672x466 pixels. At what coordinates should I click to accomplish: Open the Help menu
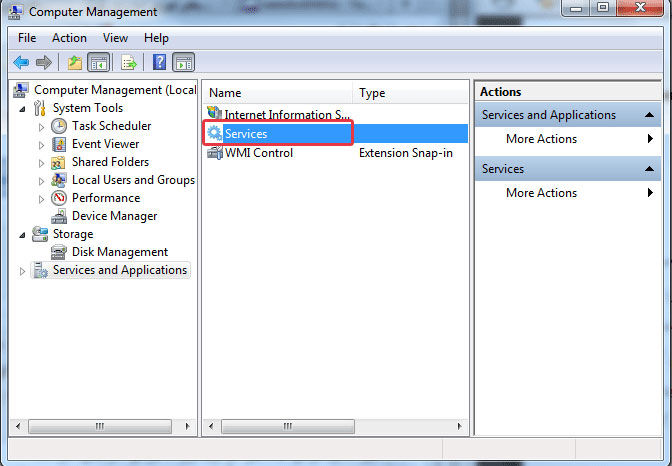(156, 38)
